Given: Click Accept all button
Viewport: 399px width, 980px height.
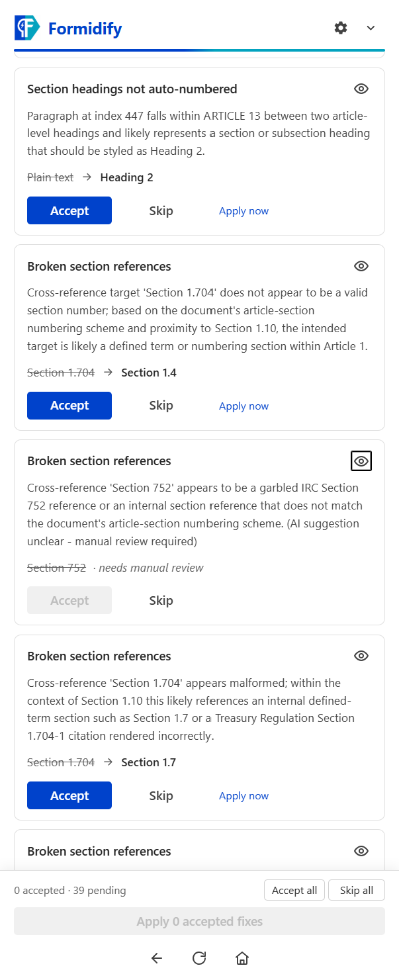Looking at the screenshot, I should (294, 890).
